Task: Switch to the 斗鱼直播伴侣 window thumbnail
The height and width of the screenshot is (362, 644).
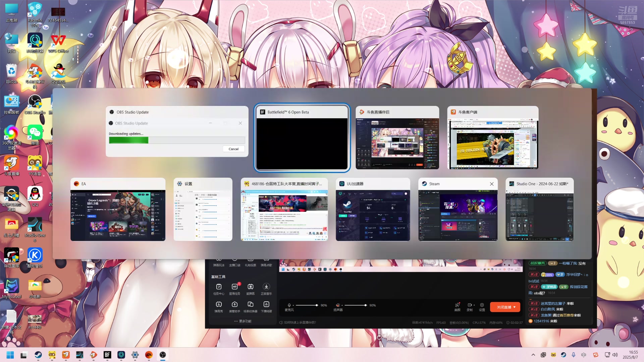Action: tap(397, 137)
